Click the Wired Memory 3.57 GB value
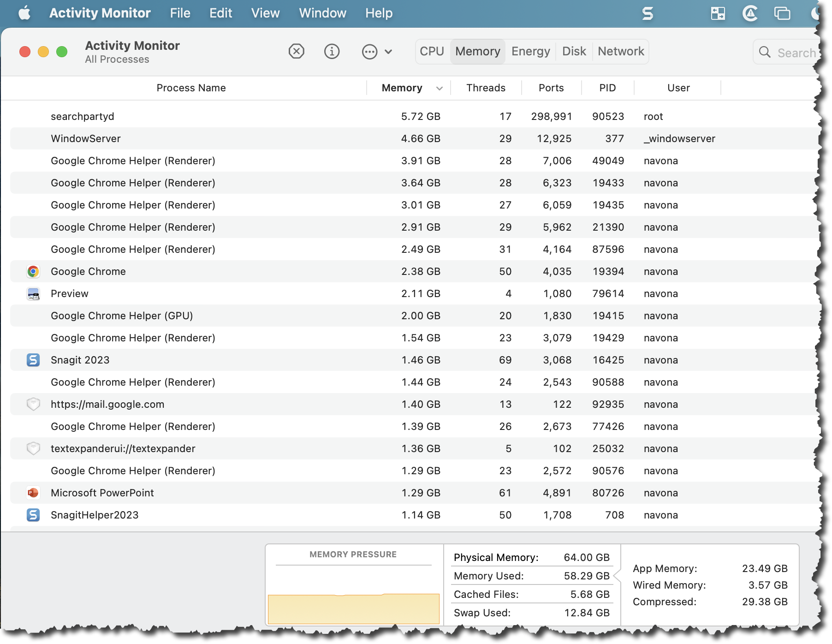The image size is (832, 644). tap(768, 585)
